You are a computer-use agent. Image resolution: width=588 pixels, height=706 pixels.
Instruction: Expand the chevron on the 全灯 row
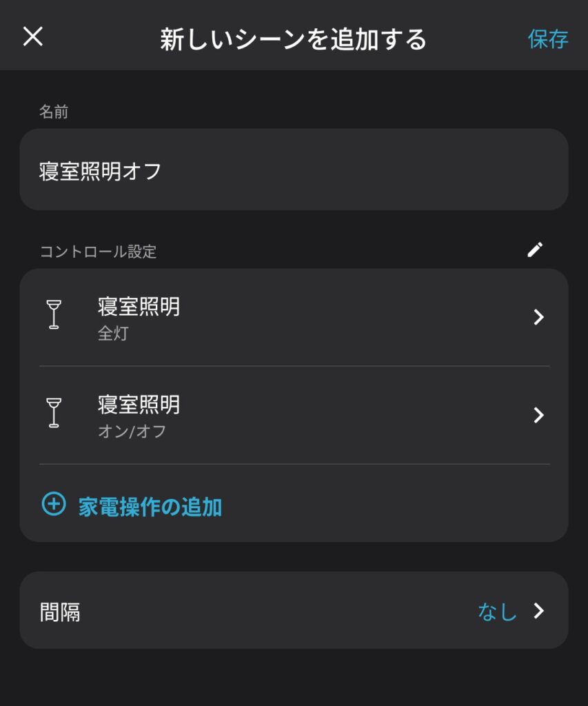point(539,317)
